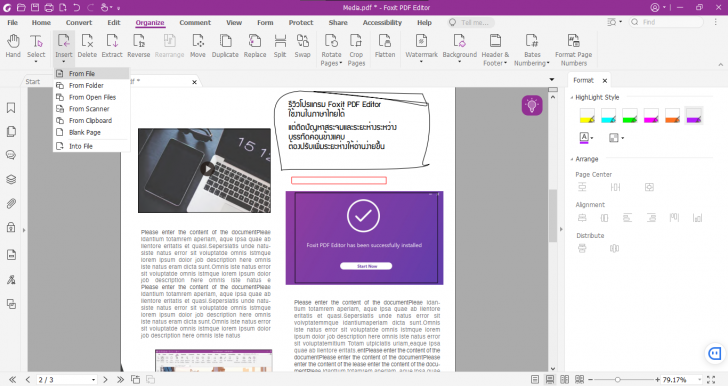Choose From File in Insert menu
Viewport: 728px width, 386px height.
pyautogui.click(x=91, y=73)
